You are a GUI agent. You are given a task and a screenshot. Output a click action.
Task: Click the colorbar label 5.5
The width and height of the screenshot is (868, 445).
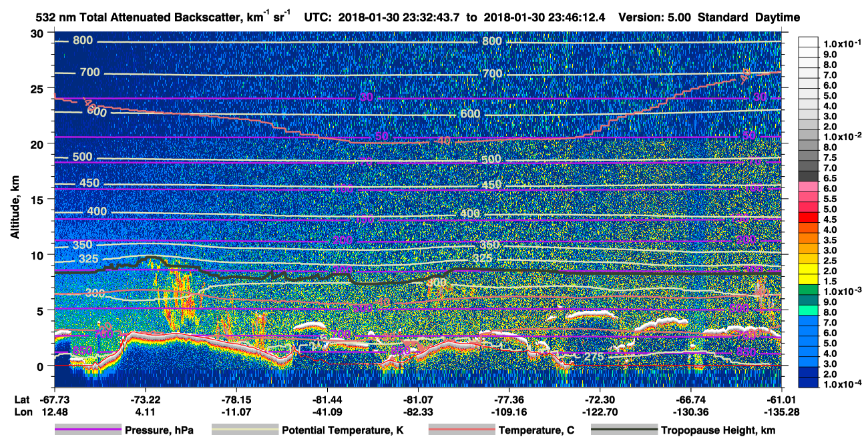(830, 199)
